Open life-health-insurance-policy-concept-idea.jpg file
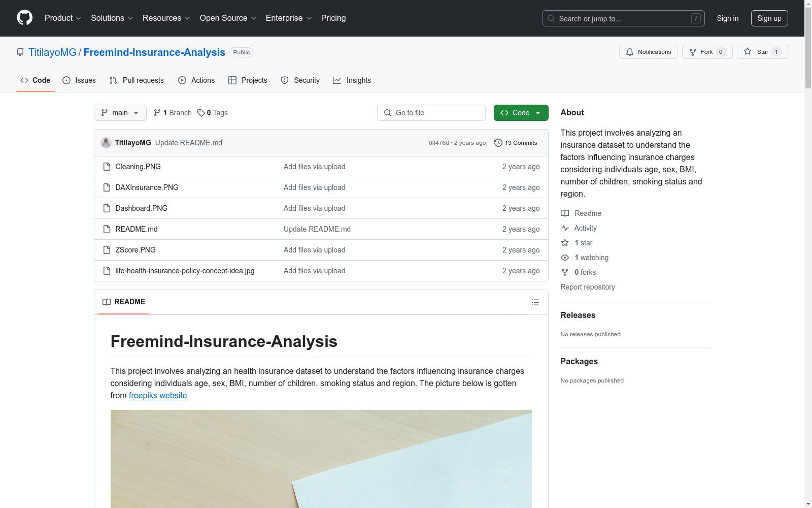Viewport: 812px width, 508px height. (185, 271)
